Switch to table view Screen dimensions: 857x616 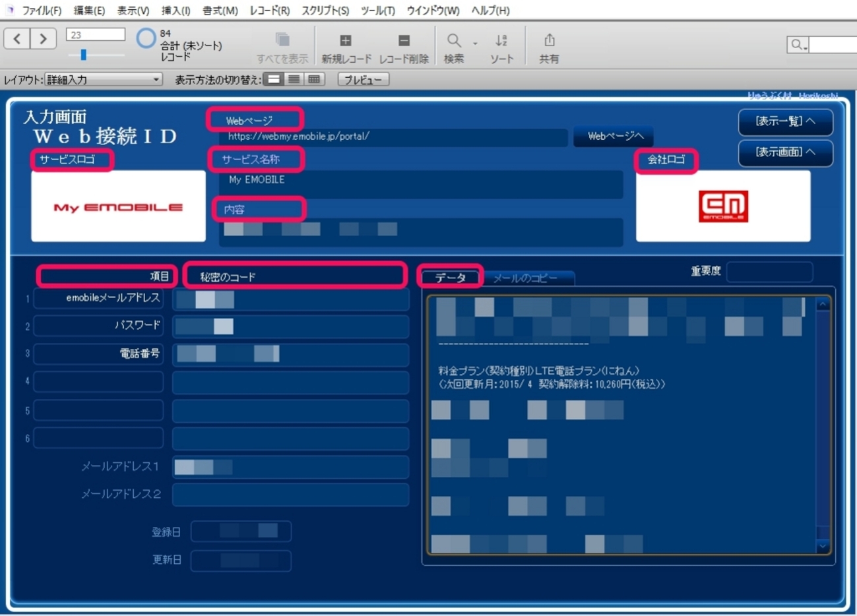[314, 79]
